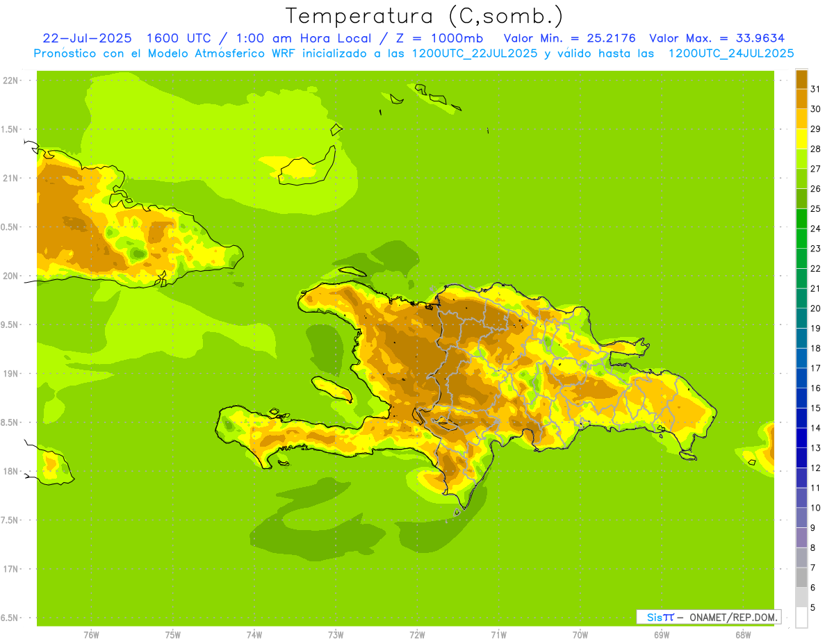Viewport: 834px width, 644px height.
Task: Click the '21N' latitude axis label
Action: pos(10,179)
